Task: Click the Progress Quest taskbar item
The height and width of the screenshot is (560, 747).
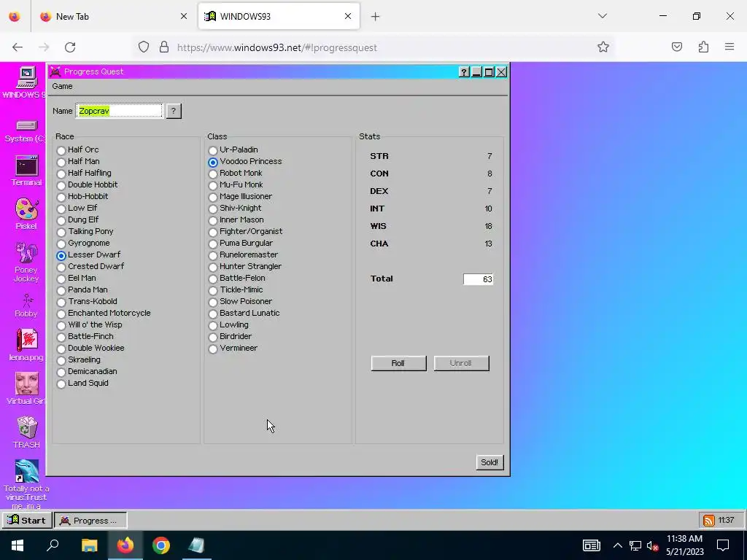Action: 90,521
